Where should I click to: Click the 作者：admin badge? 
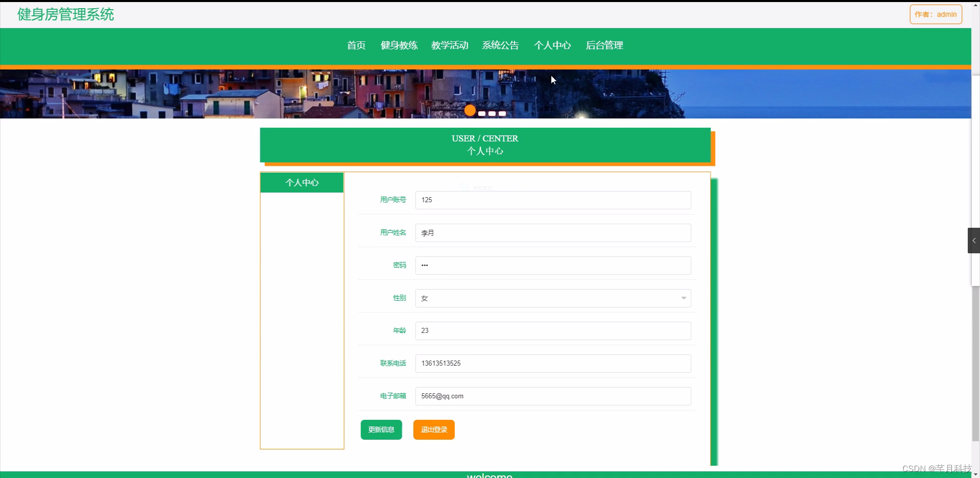[x=936, y=14]
